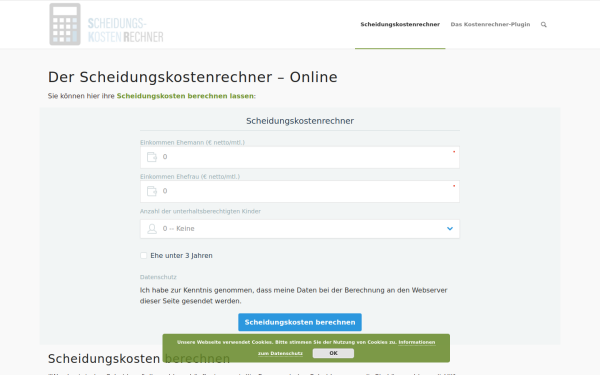Go to 'Das Kostenrechner-Plugin' menu item
Screen dimensions: 600x375
point(490,24)
